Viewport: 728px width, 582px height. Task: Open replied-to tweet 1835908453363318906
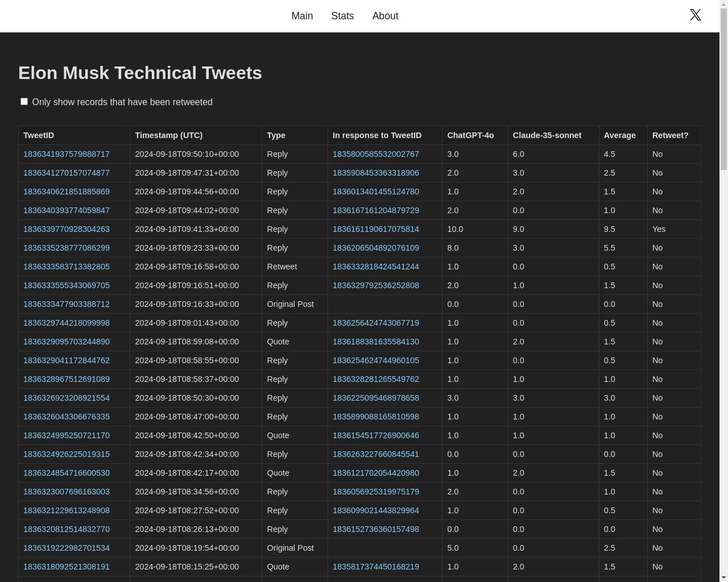(x=376, y=173)
